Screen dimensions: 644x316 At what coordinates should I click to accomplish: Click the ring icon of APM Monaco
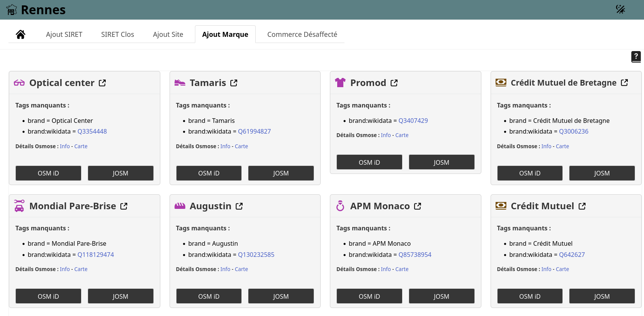340,206
